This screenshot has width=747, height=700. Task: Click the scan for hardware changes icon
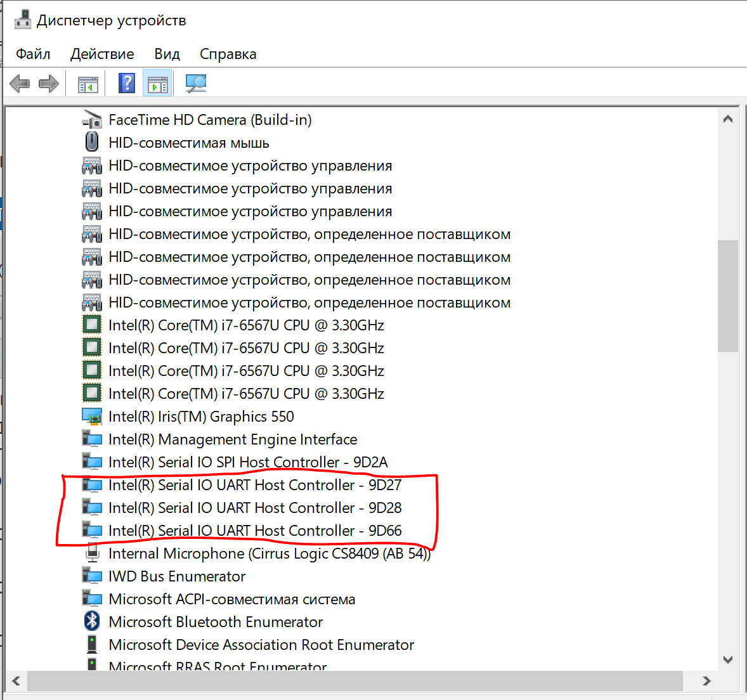[x=196, y=84]
